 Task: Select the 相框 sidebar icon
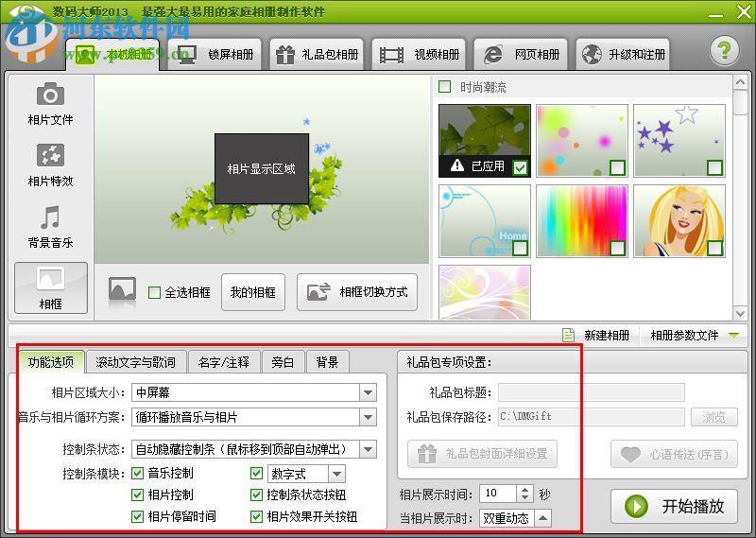[51, 288]
